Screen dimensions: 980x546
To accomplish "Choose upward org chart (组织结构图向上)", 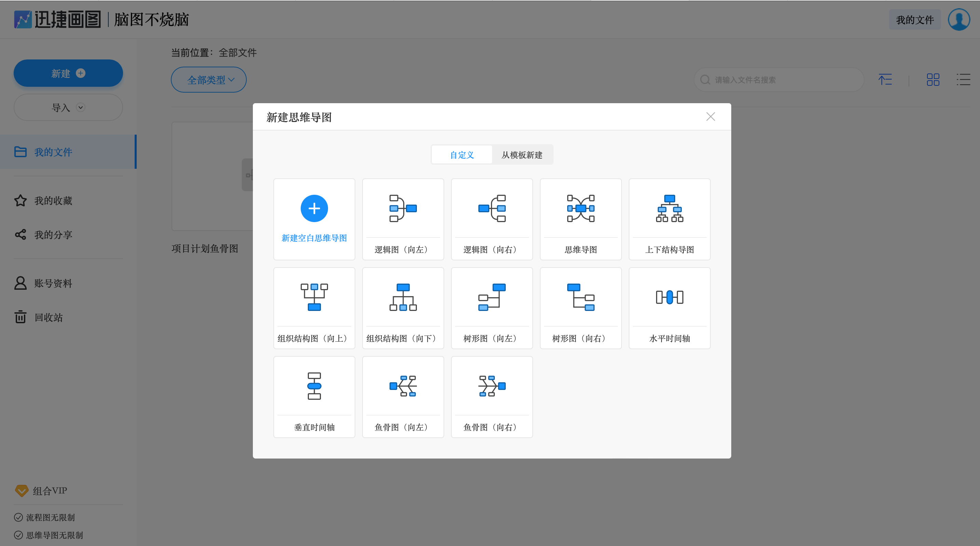I will pos(314,308).
